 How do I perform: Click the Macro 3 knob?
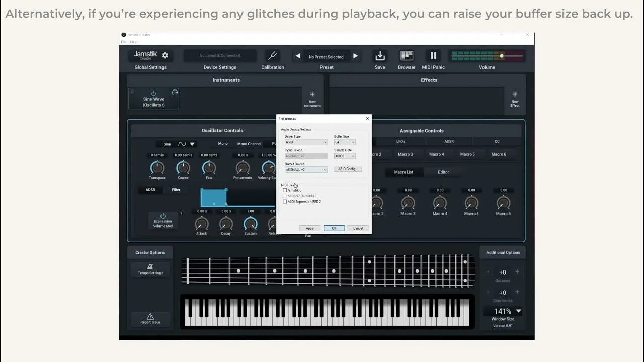point(408,203)
